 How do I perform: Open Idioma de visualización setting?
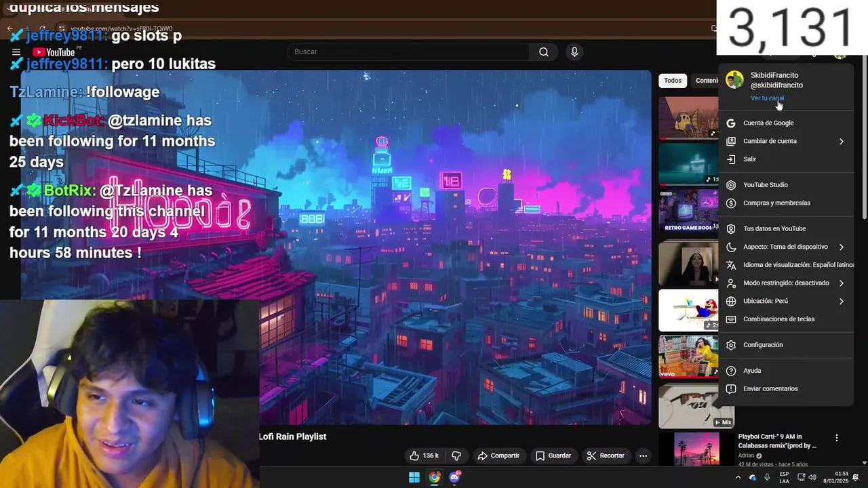pos(787,265)
